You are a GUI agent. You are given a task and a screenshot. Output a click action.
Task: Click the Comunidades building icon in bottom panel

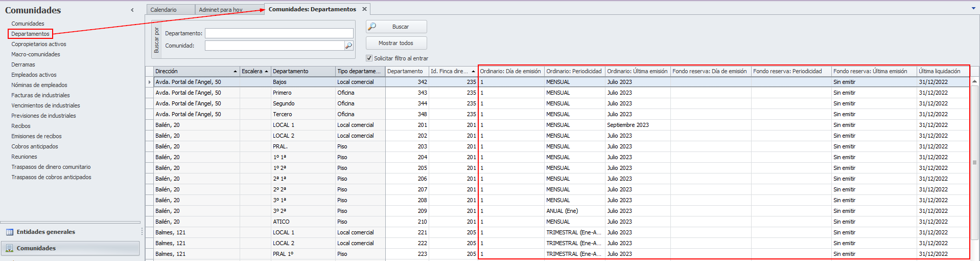(x=9, y=248)
